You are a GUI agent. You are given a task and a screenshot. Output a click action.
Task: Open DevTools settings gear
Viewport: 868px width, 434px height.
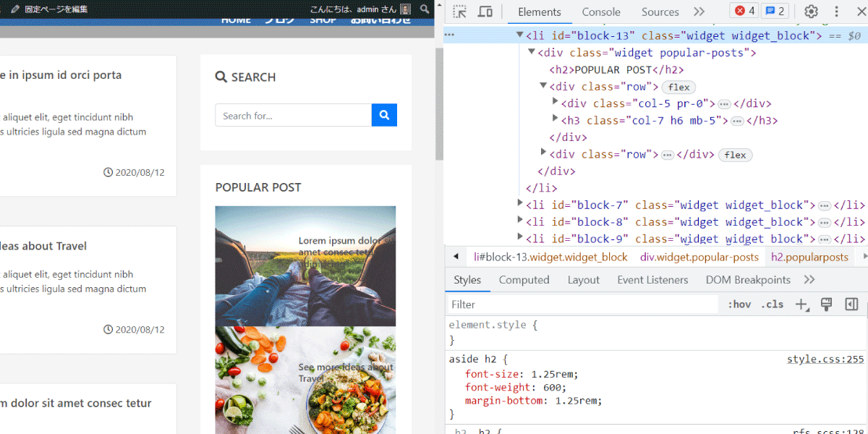pos(812,12)
